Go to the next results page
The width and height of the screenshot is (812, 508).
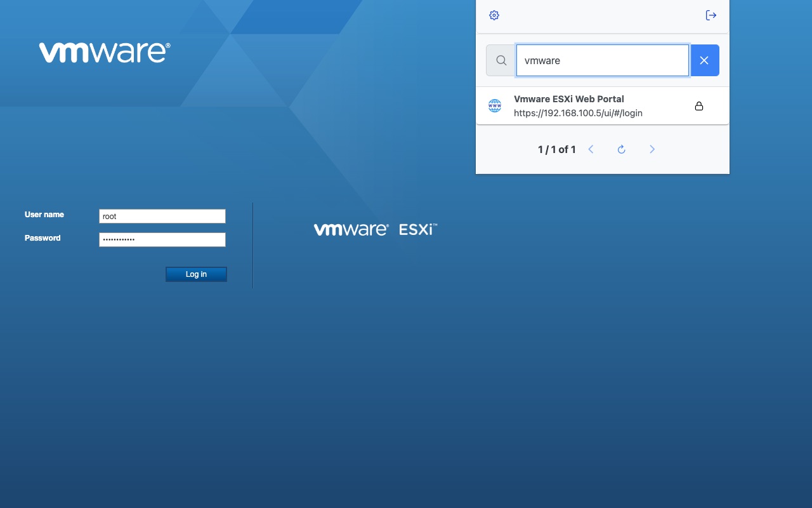[652, 149]
